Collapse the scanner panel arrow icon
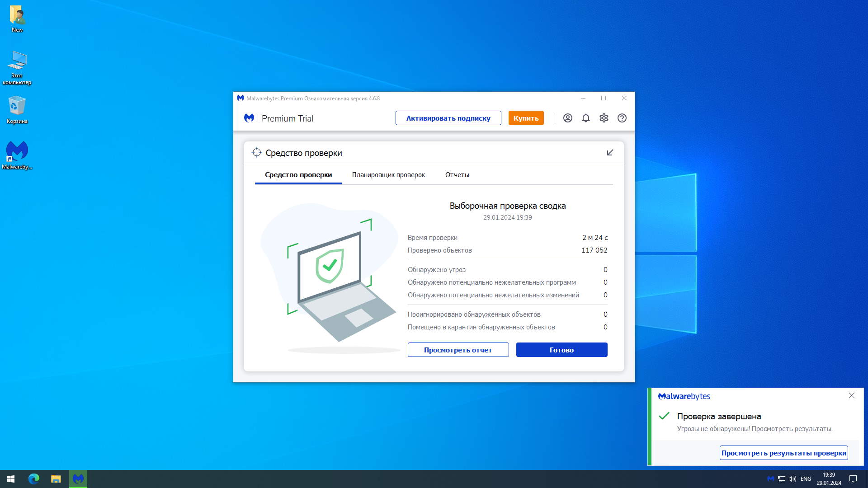Viewport: 868px width, 488px height. click(x=610, y=153)
